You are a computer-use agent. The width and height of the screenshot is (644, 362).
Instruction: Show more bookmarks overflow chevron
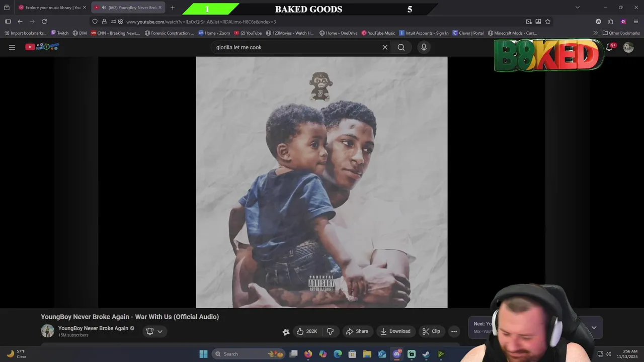(x=596, y=33)
